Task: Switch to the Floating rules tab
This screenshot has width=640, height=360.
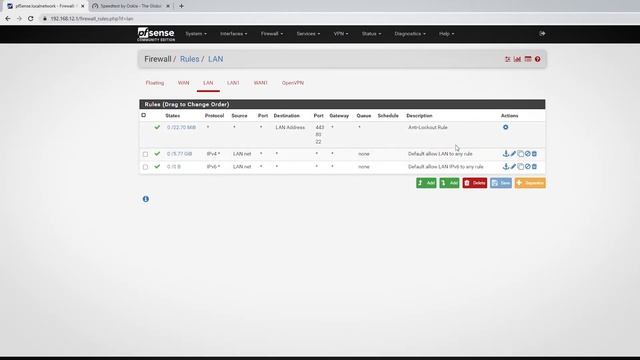Action: click(155, 83)
